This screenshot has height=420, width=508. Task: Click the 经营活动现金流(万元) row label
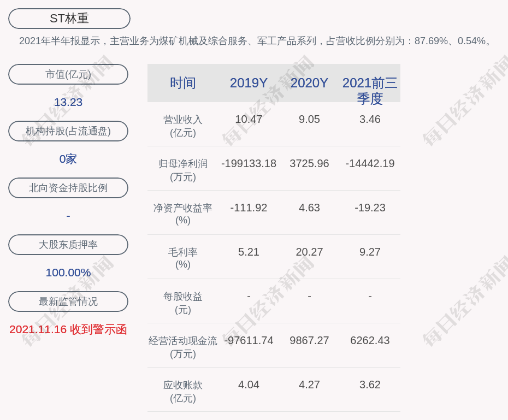tap(183, 347)
